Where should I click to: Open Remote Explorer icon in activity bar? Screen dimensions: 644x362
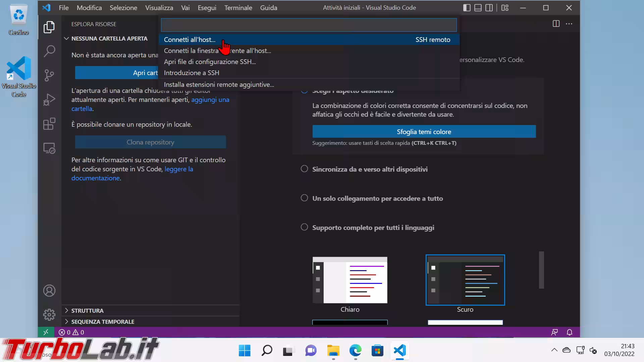pyautogui.click(x=49, y=148)
